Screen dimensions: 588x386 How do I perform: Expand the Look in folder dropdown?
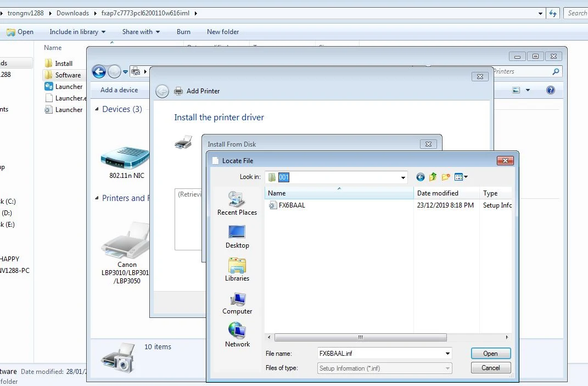[403, 177]
